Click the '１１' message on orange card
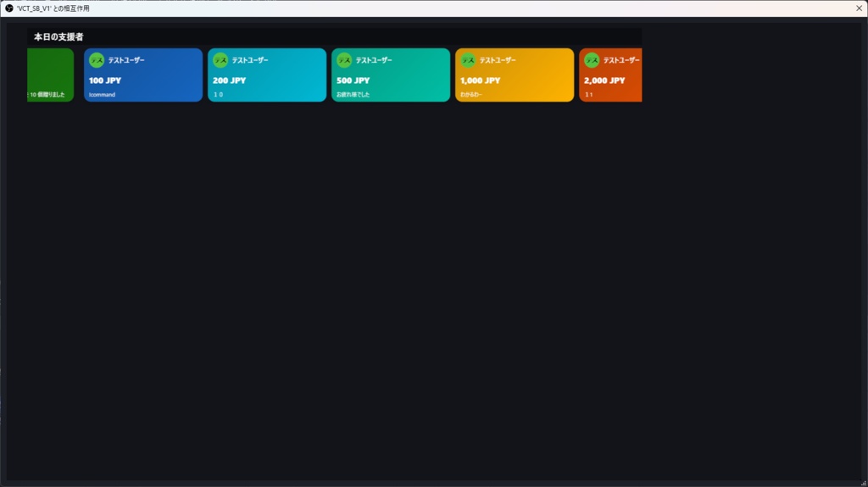The image size is (868, 487). coord(589,95)
